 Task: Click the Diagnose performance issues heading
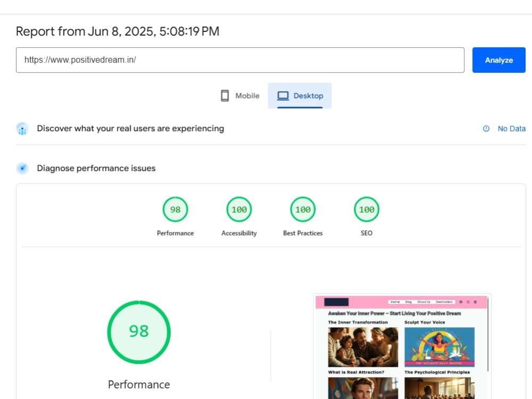[96, 168]
